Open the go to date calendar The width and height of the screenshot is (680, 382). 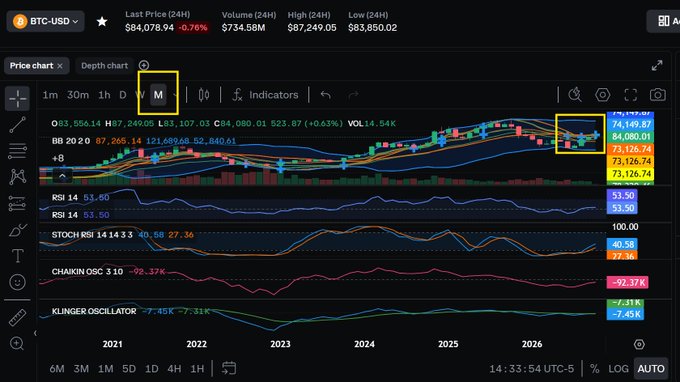[229, 369]
